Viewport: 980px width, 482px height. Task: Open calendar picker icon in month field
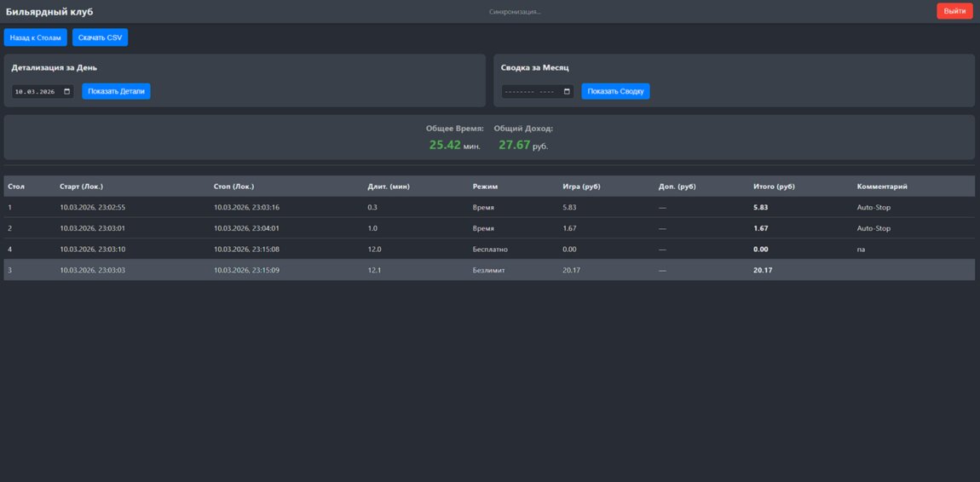[567, 91]
